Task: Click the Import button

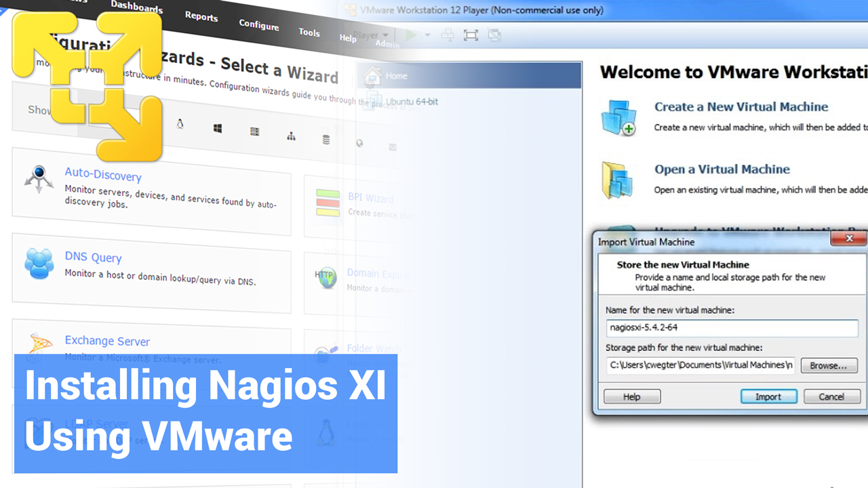Action: click(768, 396)
